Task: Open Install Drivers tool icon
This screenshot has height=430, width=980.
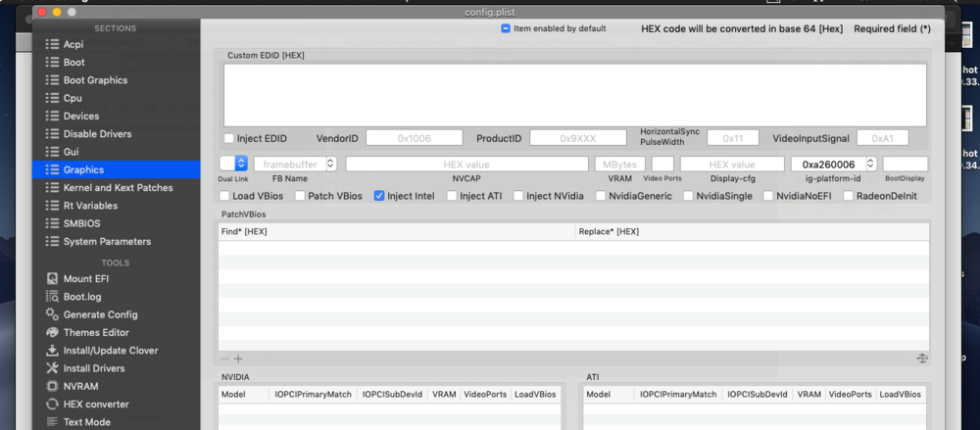Action: pos(53,368)
